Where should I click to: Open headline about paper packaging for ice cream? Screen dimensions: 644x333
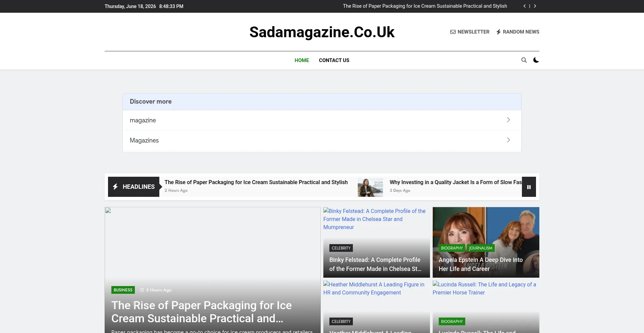(x=256, y=182)
